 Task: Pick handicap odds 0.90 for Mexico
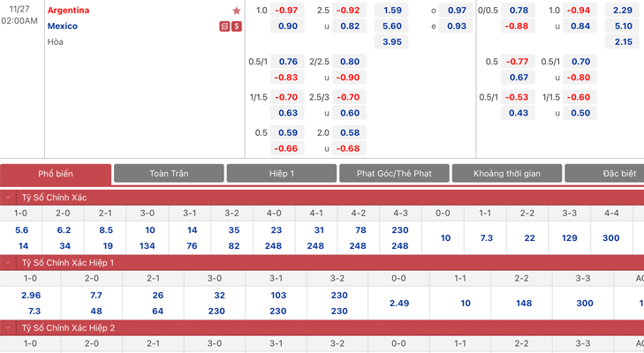287,26
